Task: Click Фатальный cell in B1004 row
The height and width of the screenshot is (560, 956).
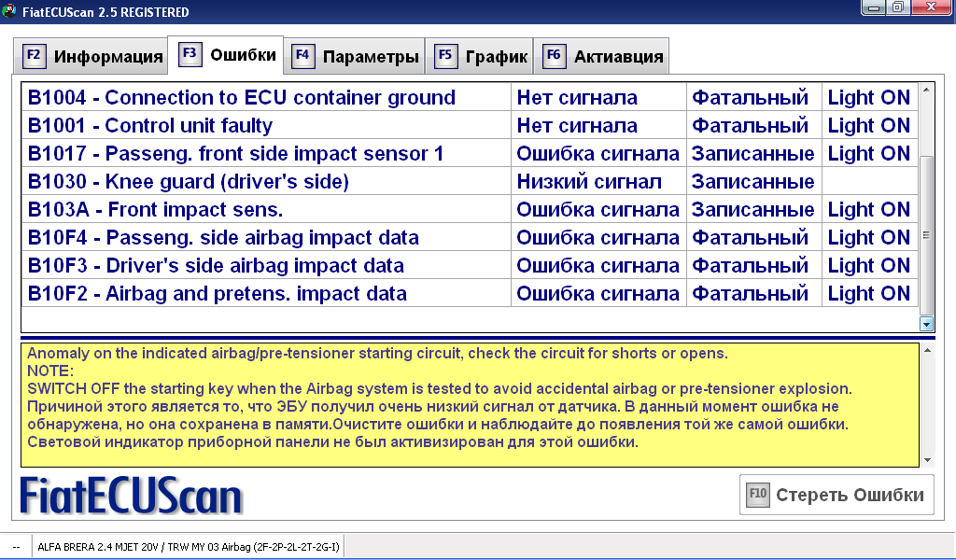Action: tap(753, 97)
